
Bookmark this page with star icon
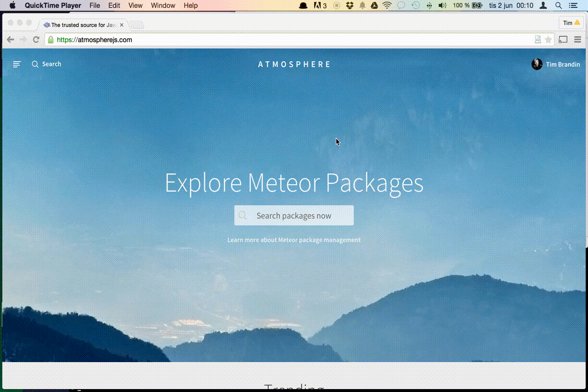[x=548, y=40]
